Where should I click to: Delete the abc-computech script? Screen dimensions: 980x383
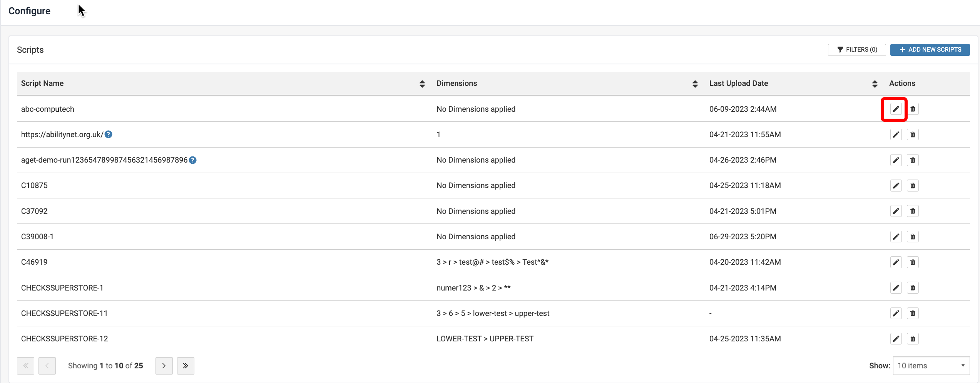click(913, 109)
